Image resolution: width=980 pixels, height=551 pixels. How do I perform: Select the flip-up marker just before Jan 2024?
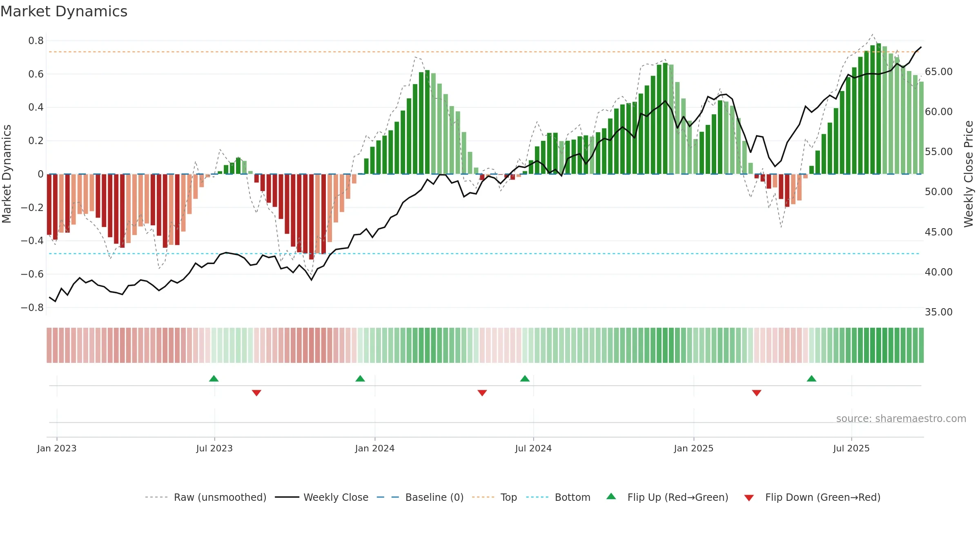(360, 378)
